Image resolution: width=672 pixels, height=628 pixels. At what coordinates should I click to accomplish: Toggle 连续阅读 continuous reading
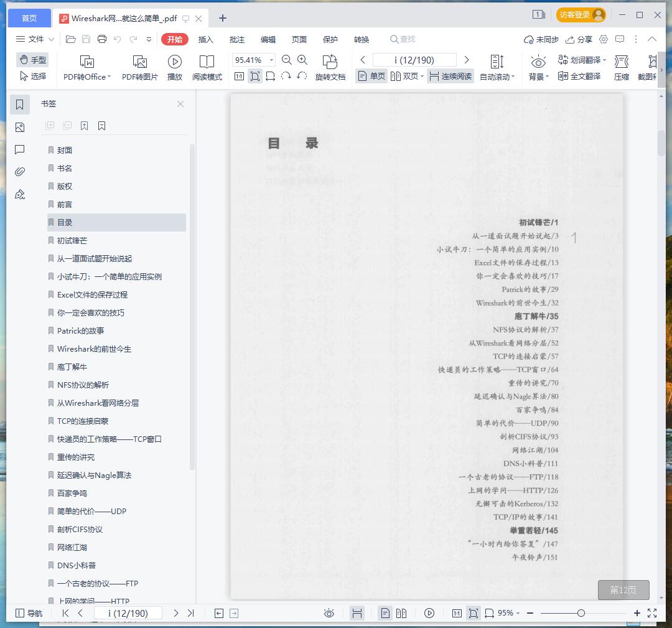click(x=450, y=77)
